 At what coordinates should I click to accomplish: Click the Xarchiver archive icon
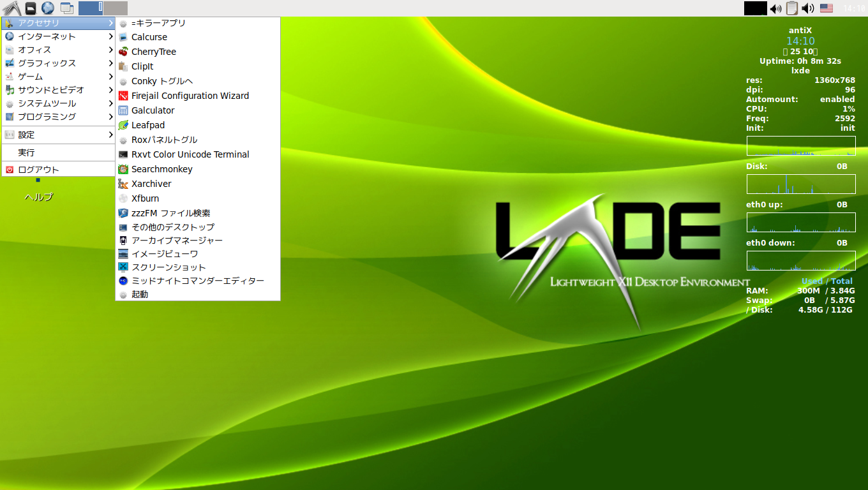(x=123, y=184)
